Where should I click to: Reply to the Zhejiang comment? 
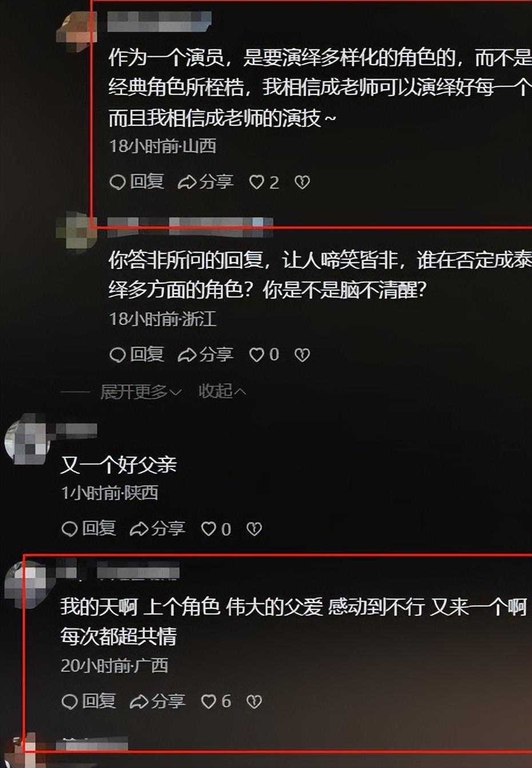tap(137, 354)
